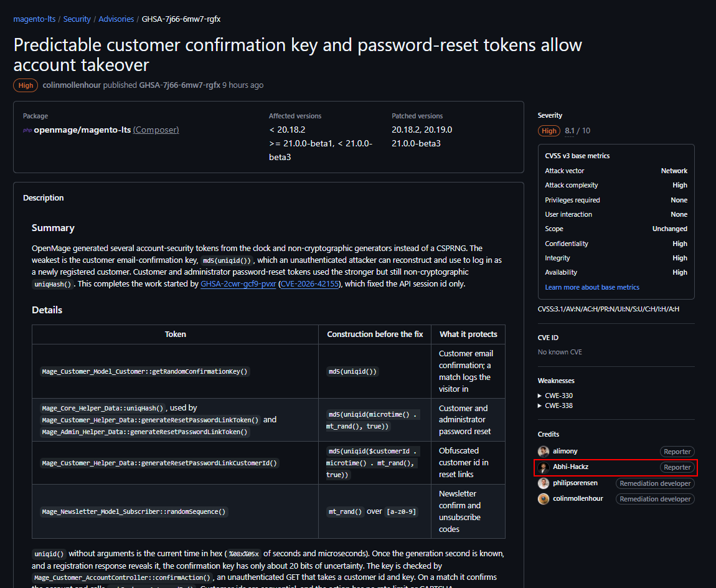The height and width of the screenshot is (588, 716).
Task: Select Mage_Newsletter_Model_Subscriber::randomSequence() cell
Action: tap(134, 512)
